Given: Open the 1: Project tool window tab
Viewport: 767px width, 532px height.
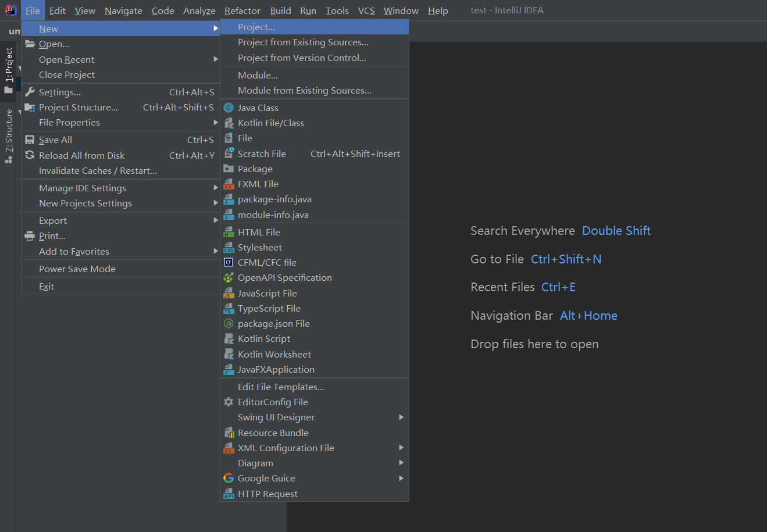Looking at the screenshot, I should point(8,70).
